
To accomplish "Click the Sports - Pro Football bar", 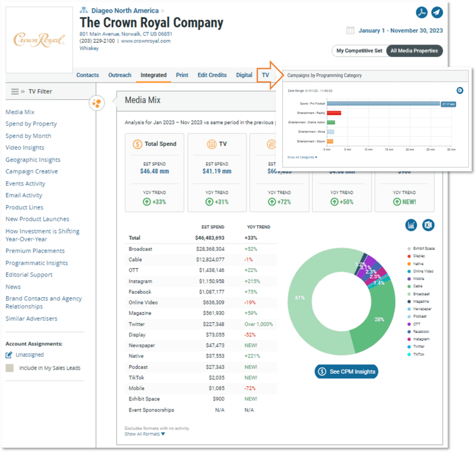I will click(383, 104).
